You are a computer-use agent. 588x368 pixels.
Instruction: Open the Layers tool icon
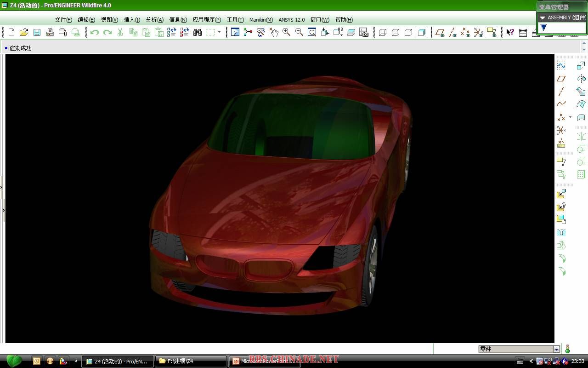(351, 32)
